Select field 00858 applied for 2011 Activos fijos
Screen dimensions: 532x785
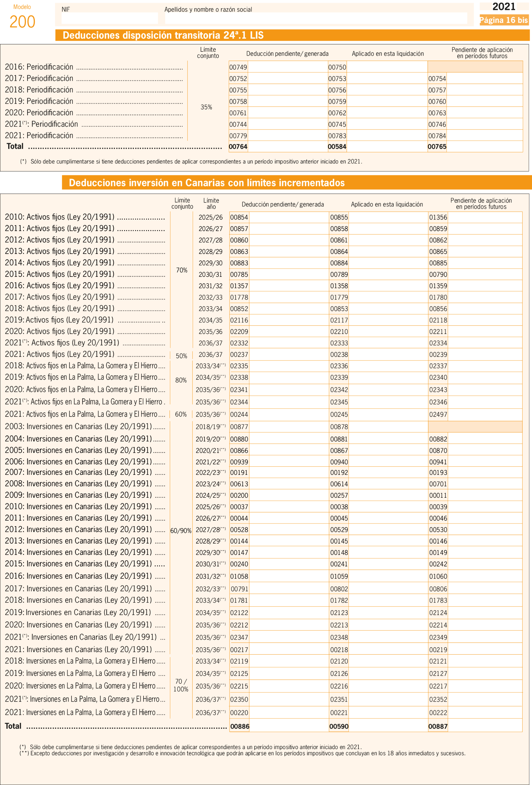coord(388,229)
